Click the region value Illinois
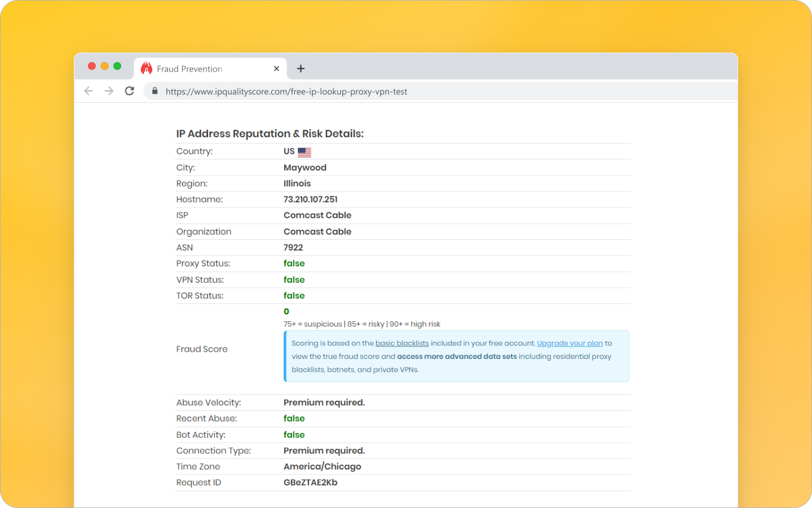Image resolution: width=812 pixels, height=508 pixels. click(297, 183)
